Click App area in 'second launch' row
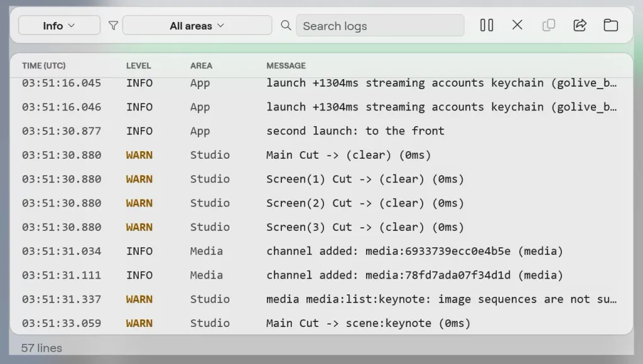The height and width of the screenshot is (364, 643). pyautogui.click(x=200, y=131)
